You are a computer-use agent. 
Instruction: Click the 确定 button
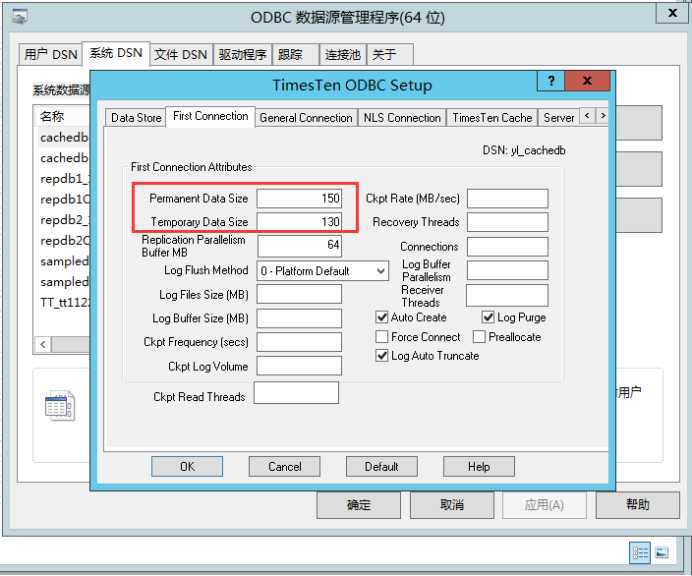click(x=358, y=505)
